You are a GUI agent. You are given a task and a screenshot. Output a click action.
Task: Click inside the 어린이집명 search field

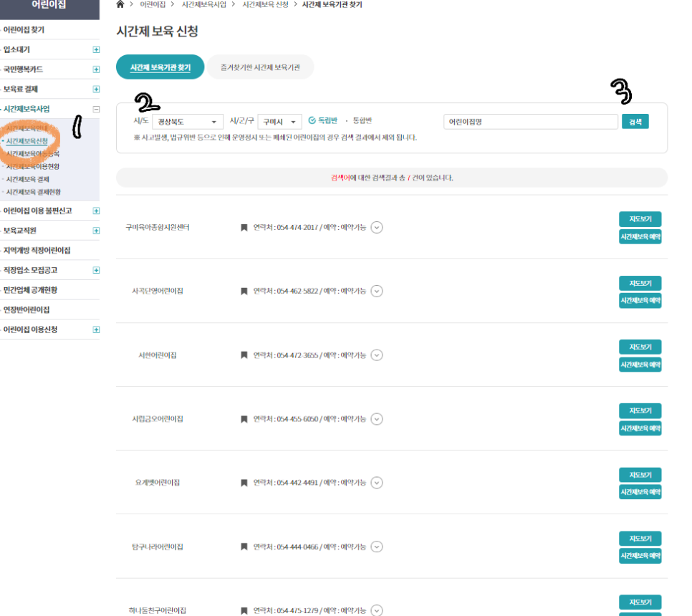pyautogui.click(x=531, y=122)
